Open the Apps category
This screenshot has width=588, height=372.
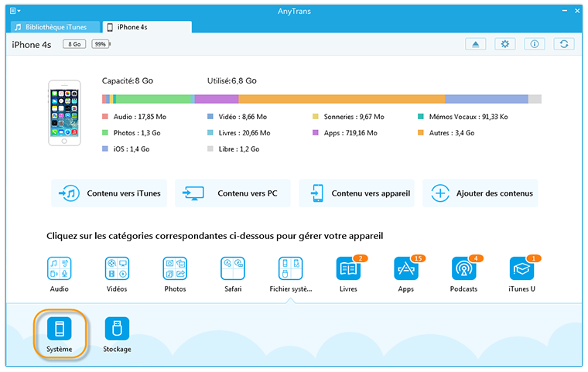coord(406,274)
